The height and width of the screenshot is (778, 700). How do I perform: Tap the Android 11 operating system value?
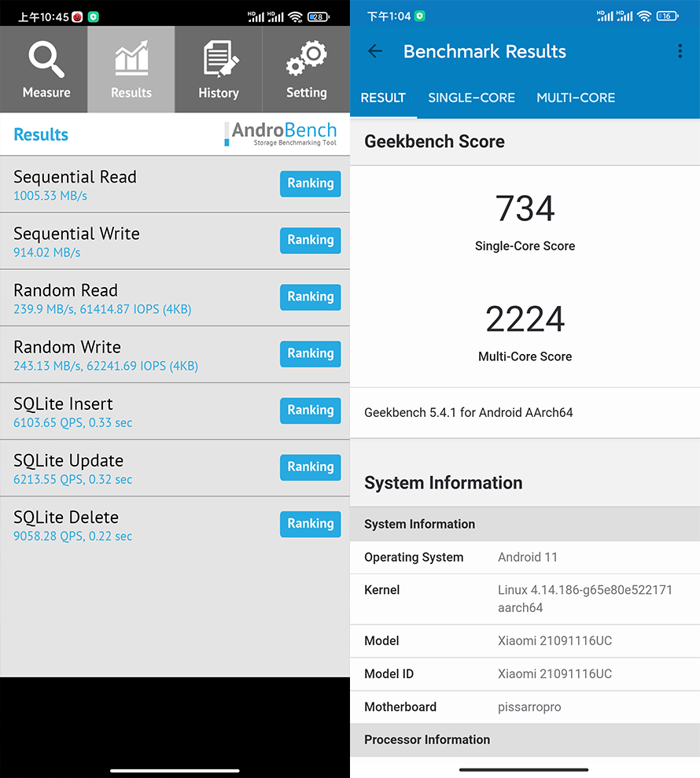click(x=527, y=557)
